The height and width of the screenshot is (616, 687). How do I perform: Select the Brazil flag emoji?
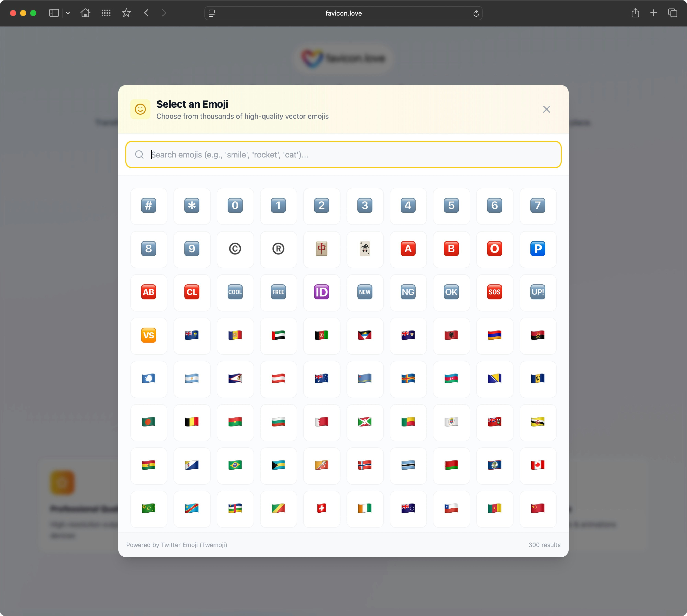pos(235,466)
